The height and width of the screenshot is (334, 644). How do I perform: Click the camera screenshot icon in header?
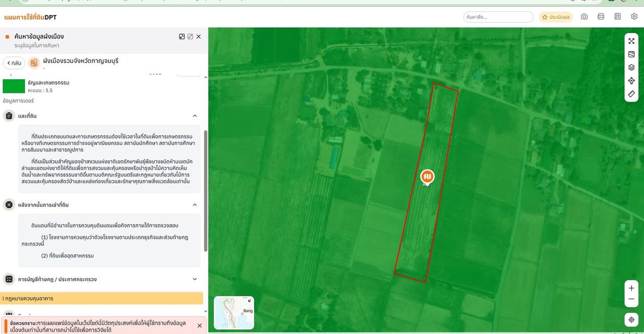(584, 17)
